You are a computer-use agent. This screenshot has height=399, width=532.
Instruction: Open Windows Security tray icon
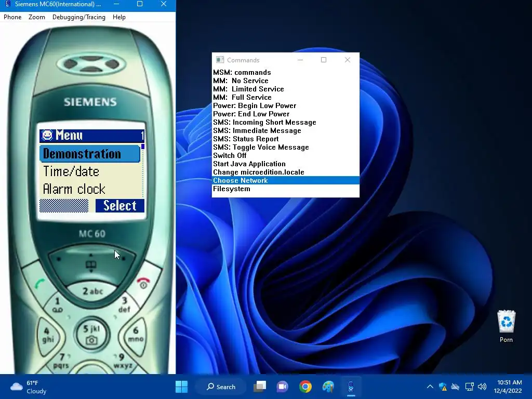point(443,387)
